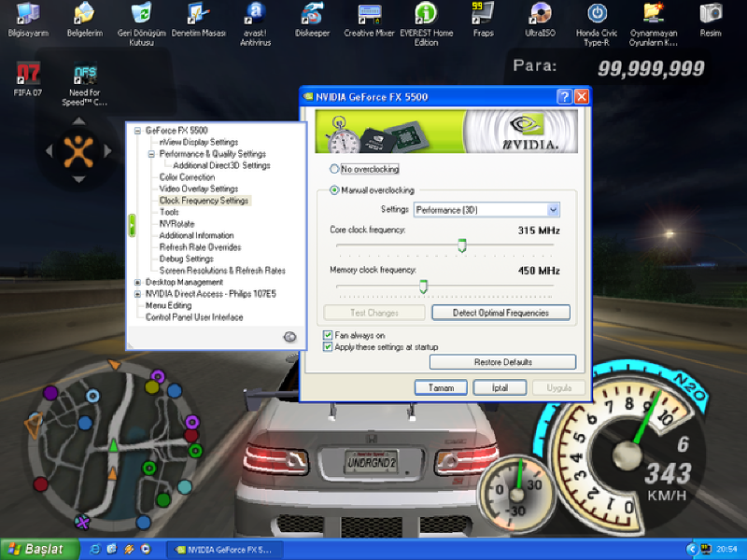The width and height of the screenshot is (747, 560).
Task: Open the Başlat start menu
Action: coord(40,549)
